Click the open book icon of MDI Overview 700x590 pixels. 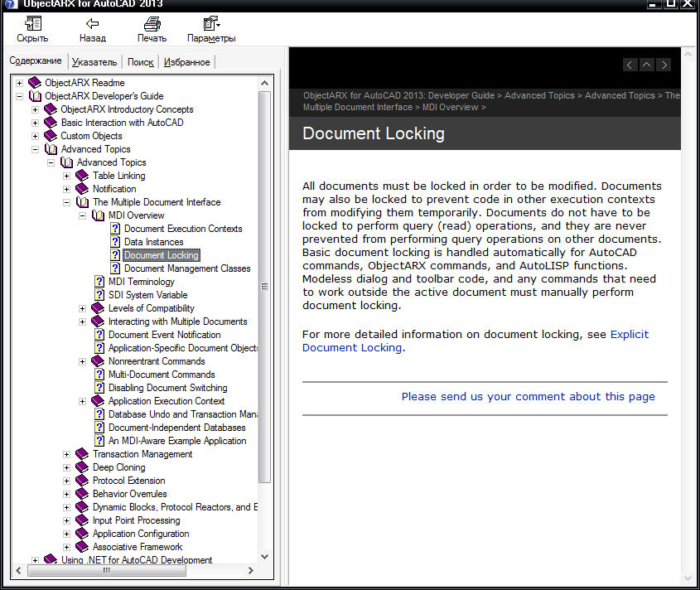(99, 215)
